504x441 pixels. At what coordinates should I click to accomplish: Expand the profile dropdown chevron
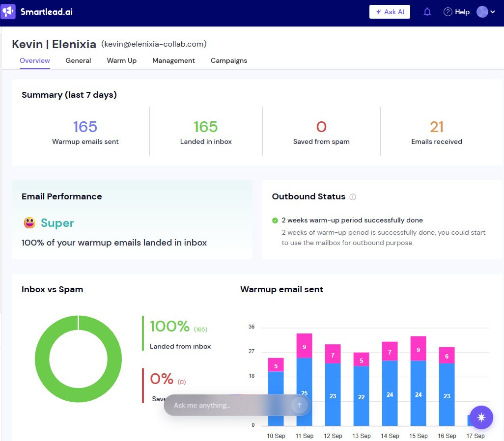point(493,12)
